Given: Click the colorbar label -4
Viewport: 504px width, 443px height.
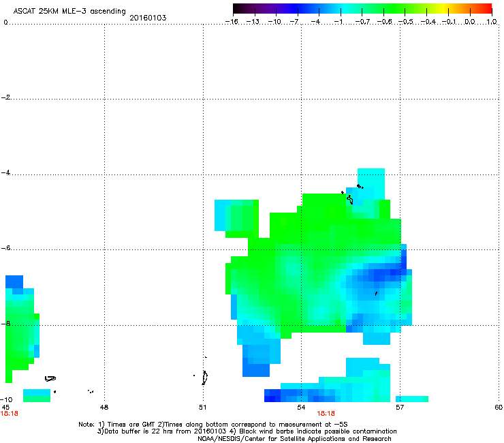Looking at the screenshot, I should coord(315,22).
